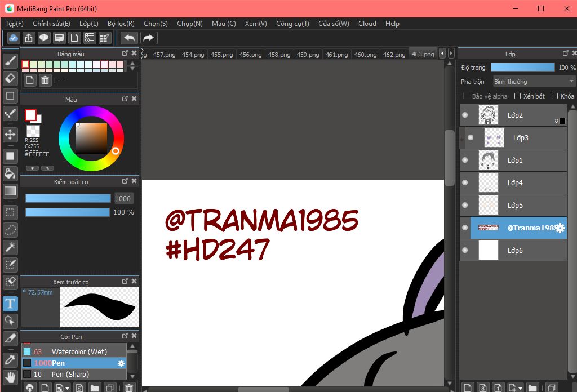Open Pen brush settings gear

click(x=121, y=363)
